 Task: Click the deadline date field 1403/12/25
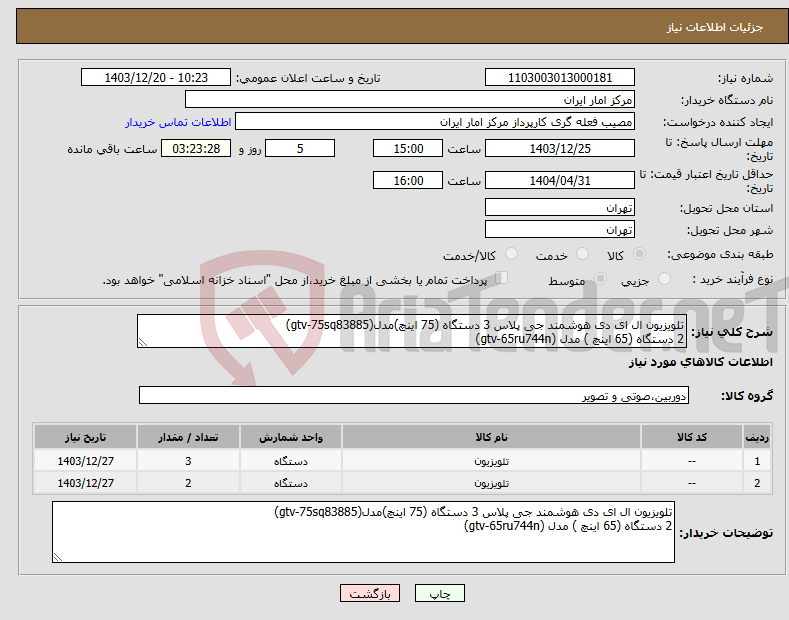(560, 148)
